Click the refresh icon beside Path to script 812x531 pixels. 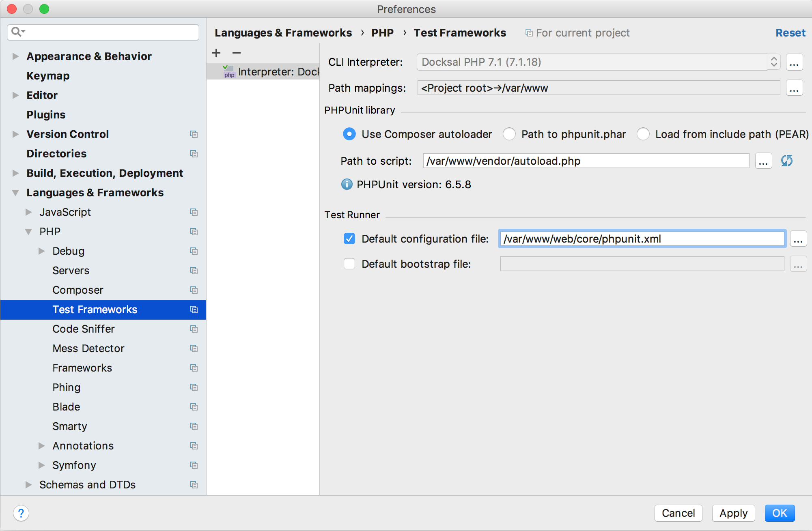tap(786, 161)
